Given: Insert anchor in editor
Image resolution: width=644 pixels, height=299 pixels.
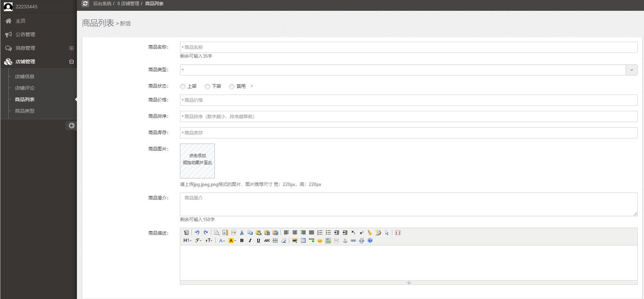Looking at the screenshot, I should pyautogui.click(x=345, y=241).
